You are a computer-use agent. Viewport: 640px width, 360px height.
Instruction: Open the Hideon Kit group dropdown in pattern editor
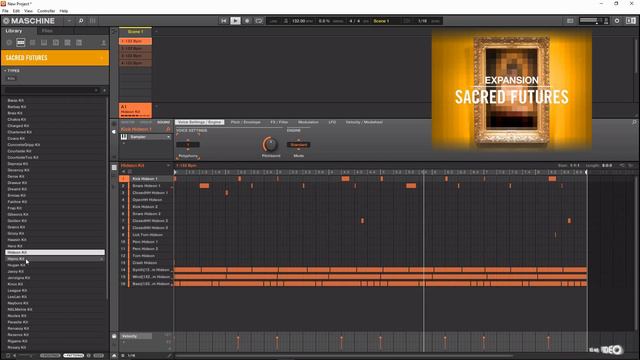(168, 165)
